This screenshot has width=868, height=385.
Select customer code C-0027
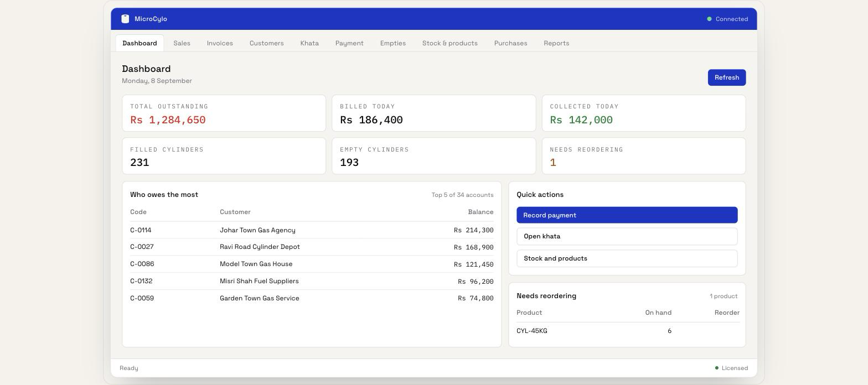(x=142, y=247)
